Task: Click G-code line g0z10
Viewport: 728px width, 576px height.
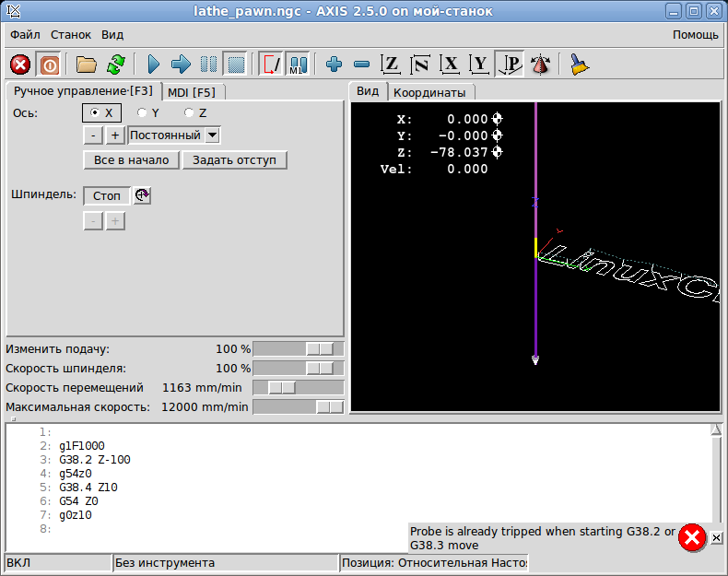Action: pyautogui.click(x=76, y=515)
